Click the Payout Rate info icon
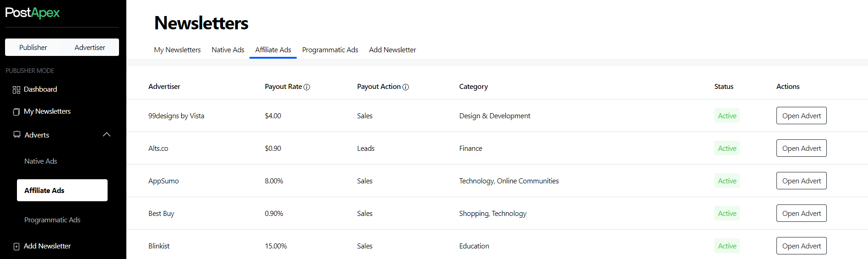 pyautogui.click(x=307, y=87)
